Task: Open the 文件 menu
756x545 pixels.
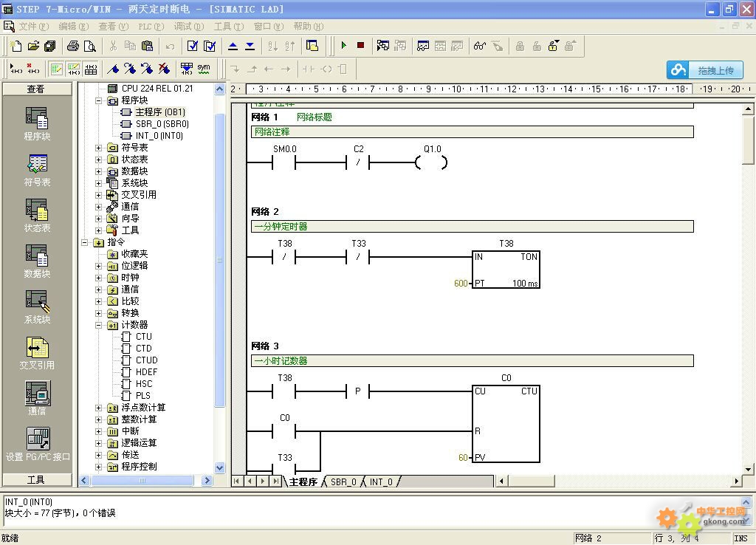Action: [34, 26]
